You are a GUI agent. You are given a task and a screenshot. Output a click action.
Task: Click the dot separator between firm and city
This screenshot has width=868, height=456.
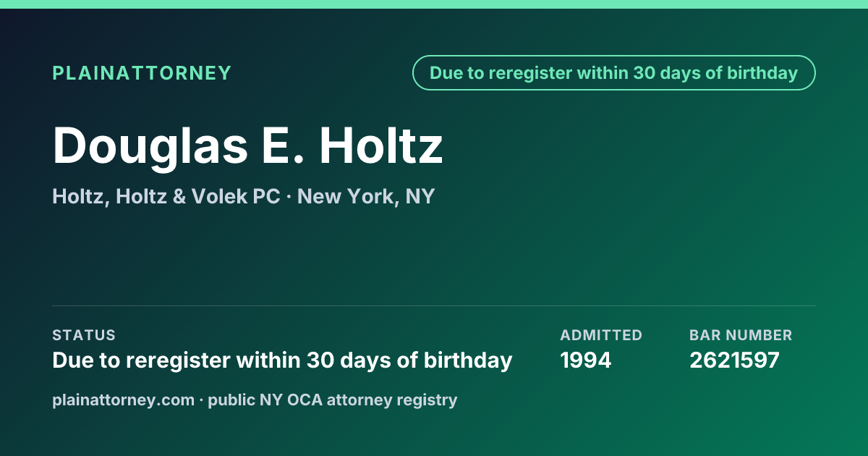289,197
